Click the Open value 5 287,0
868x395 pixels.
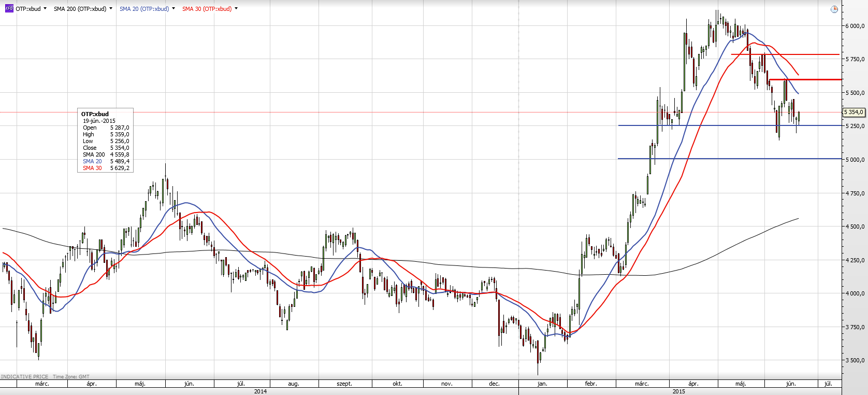[120, 128]
